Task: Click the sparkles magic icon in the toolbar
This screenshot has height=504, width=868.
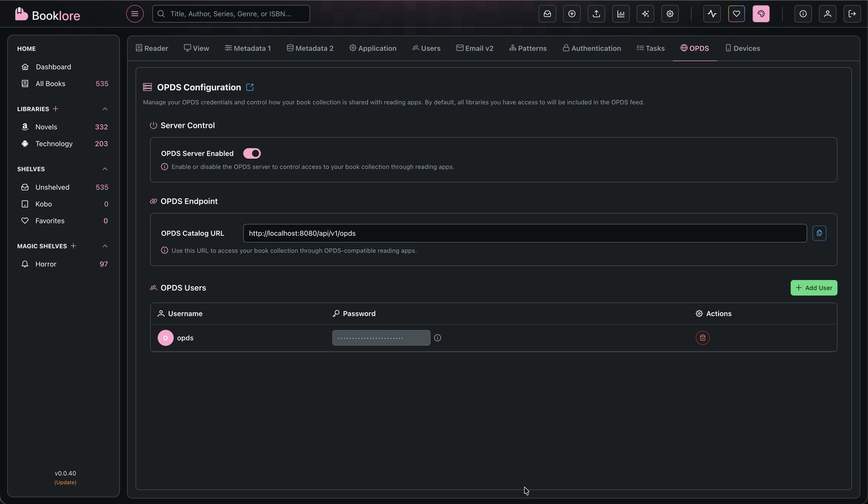Action: 645,13
